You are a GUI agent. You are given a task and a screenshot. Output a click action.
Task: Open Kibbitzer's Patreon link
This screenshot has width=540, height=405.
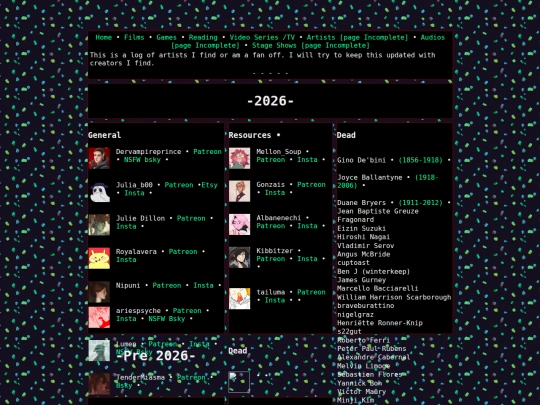[271, 259]
